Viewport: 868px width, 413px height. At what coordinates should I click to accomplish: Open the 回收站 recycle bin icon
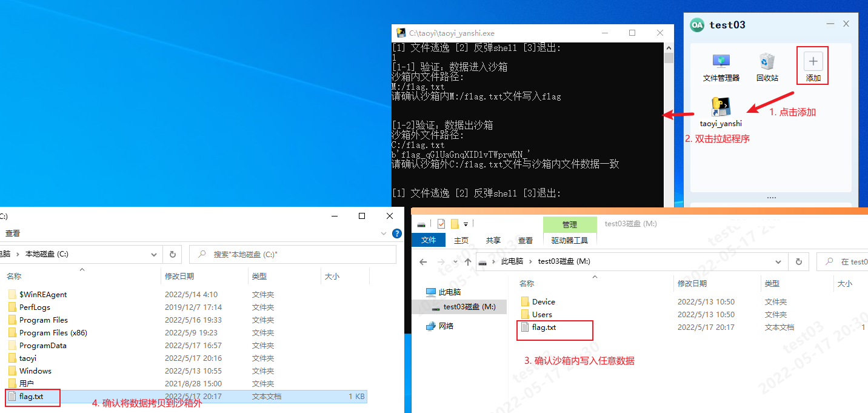click(767, 67)
